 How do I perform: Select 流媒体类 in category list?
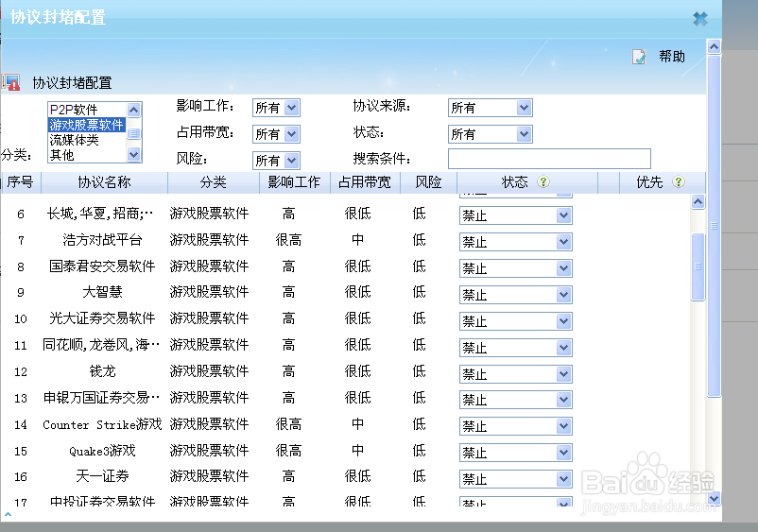point(86,140)
